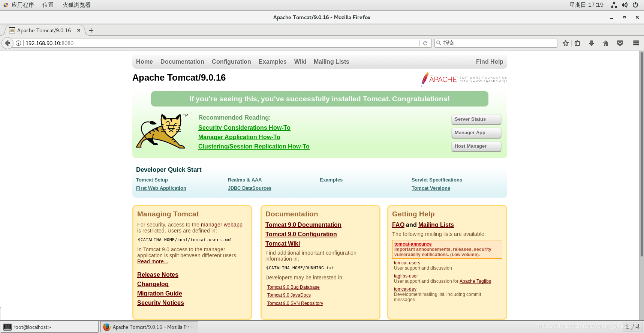644x333 pixels.
Task: Click the browser back arrow button
Action: point(7,43)
